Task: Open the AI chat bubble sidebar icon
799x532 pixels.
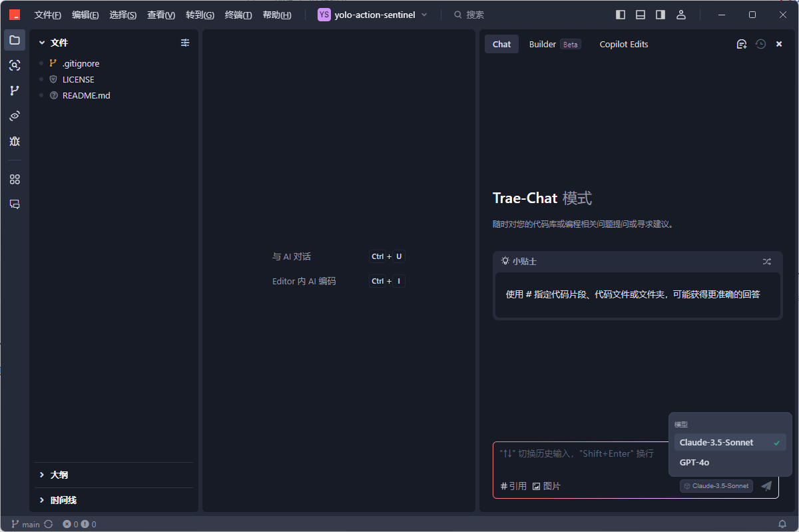Action: (15, 204)
